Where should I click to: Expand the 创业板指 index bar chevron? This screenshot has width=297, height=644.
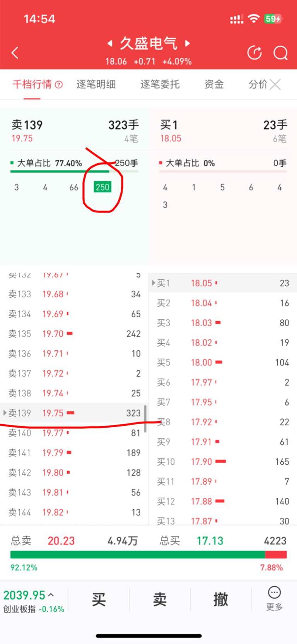(x=51, y=595)
